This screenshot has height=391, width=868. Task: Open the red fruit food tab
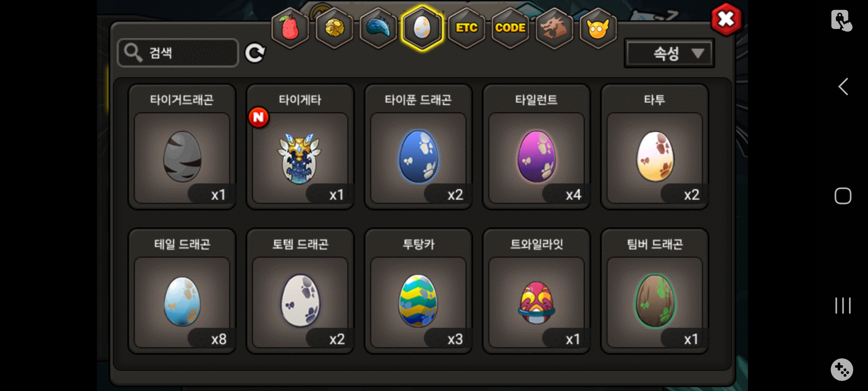[x=290, y=28]
